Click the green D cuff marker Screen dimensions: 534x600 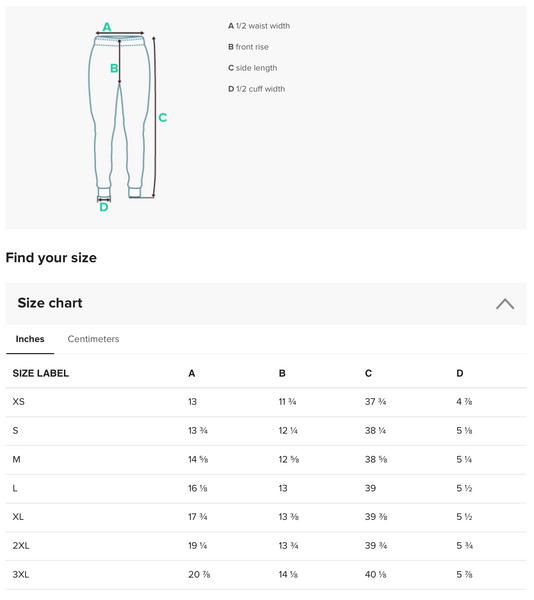point(104,209)
